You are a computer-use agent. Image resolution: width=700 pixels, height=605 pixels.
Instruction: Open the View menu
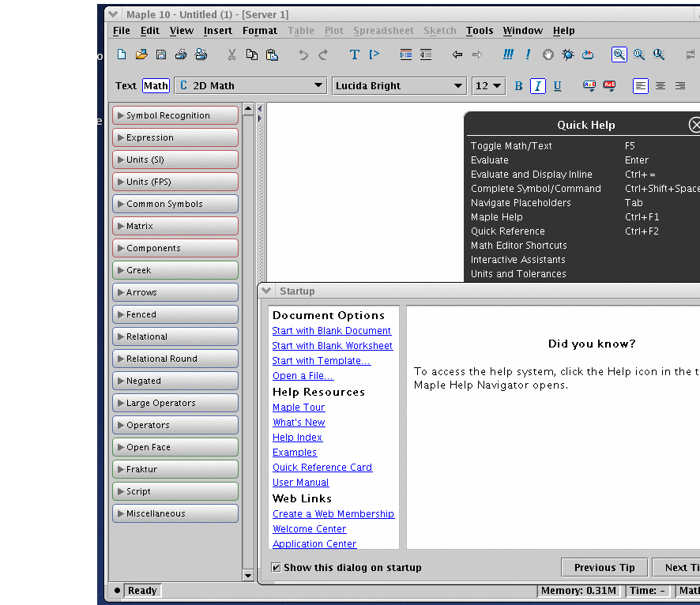coord(181,30)
